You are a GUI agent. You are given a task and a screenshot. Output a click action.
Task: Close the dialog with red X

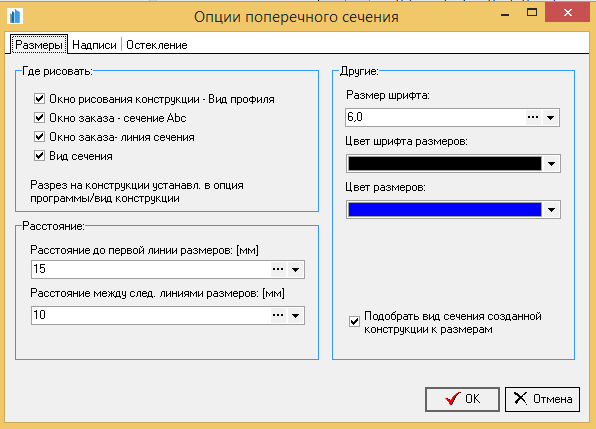(567, 13)
